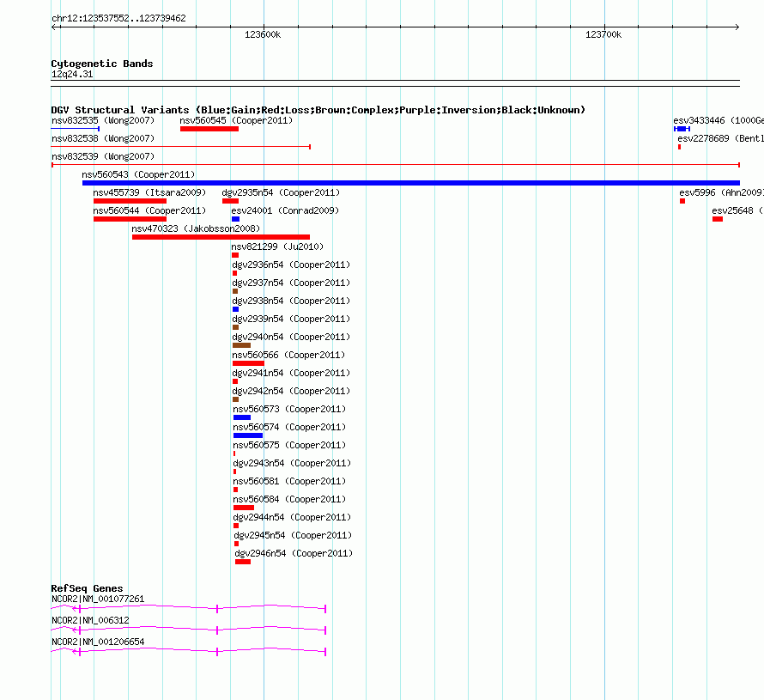The height and width of the screenshot is (700, 764).
Task: Select the dgv2946n54 (Cooper2011) label
Action: (x=294, y=553)
